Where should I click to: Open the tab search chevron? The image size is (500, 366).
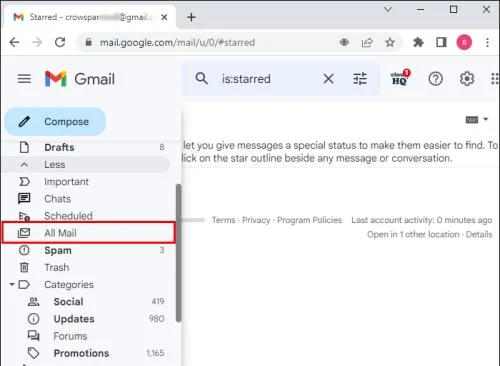pyautogui.click(x=388, y=9)
